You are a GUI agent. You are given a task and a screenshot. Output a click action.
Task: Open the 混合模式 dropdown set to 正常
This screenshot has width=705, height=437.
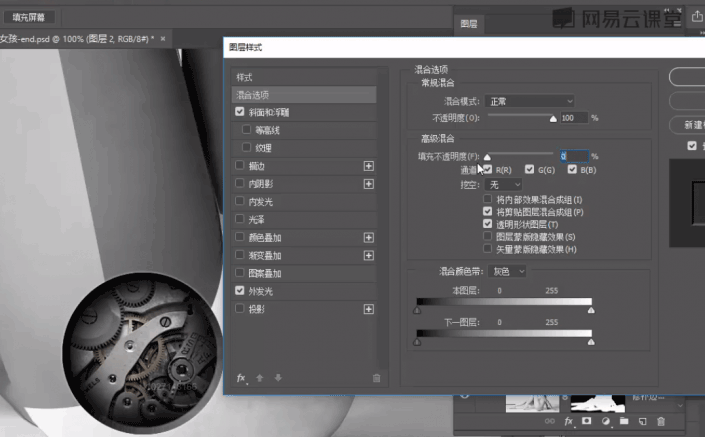(530, 101)
